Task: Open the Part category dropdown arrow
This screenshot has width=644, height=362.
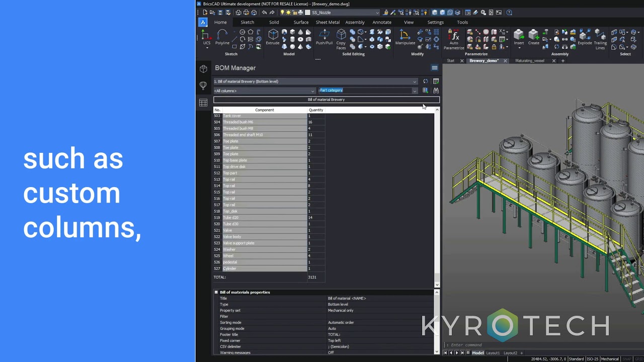Action: click(415, 91)
